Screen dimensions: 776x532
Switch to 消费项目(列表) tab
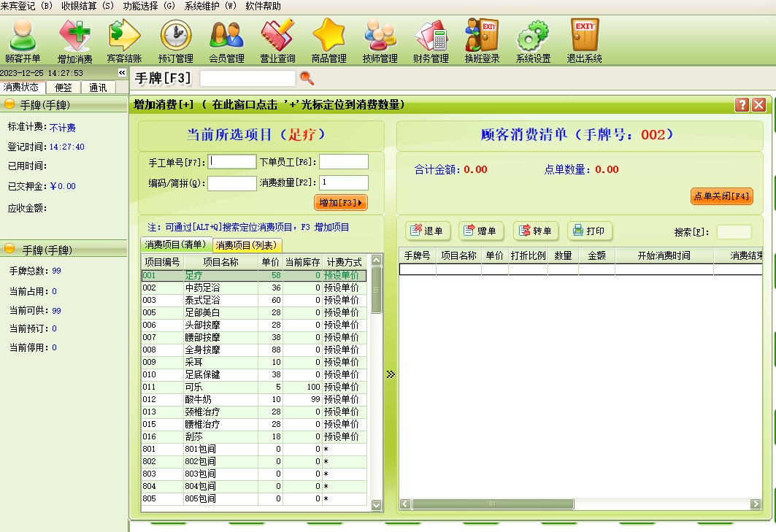click(247, 245)
